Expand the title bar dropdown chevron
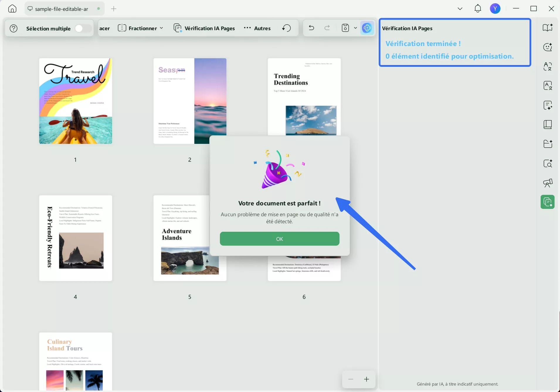This screenshot has width=560, height=392. coord(460,9)
